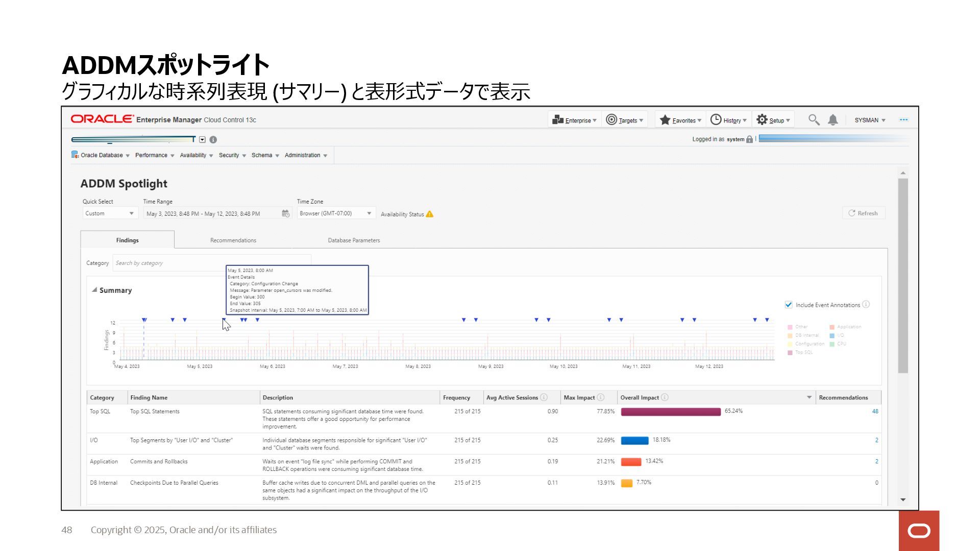
Task: Open the Time Range calendar picker
Action: (x=286, y=214)
